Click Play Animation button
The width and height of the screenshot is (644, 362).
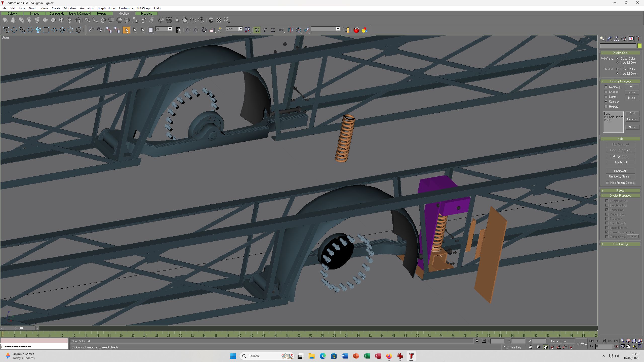(x=604, y=341)
